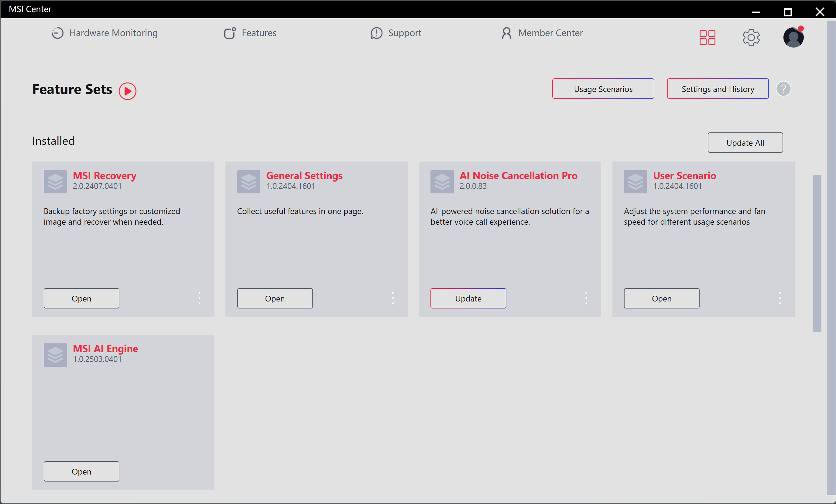Open the grid dashboard view icon

click(707, 37)
